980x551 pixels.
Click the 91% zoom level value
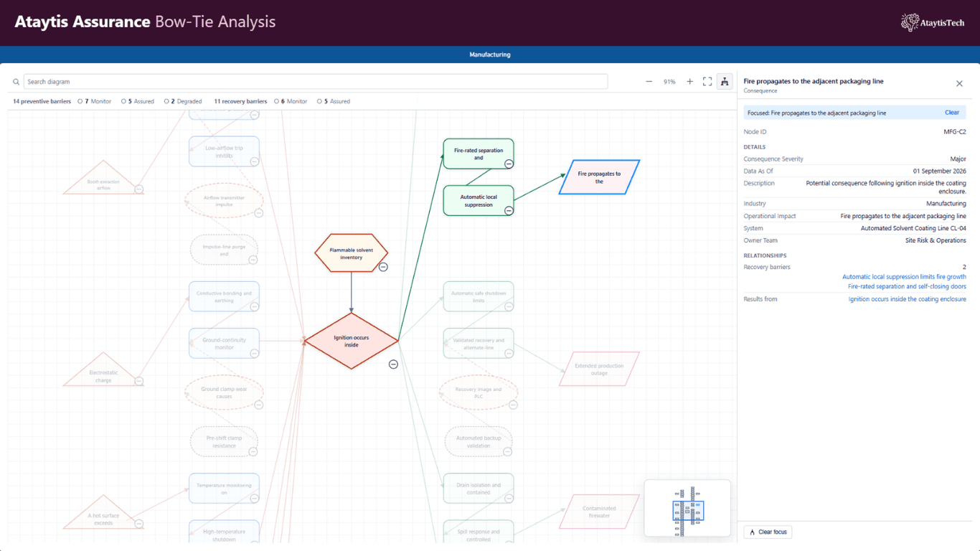(669, 82)
